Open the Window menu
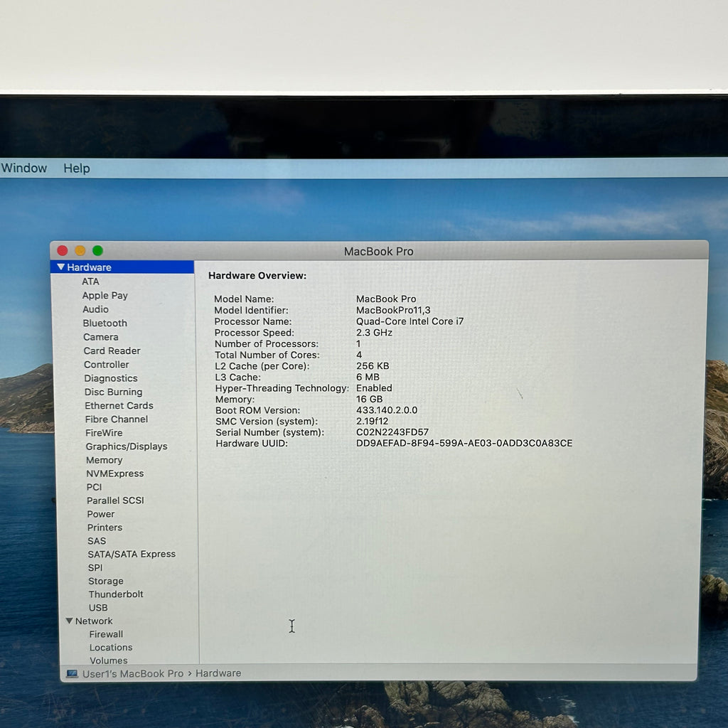Image resolution: width=728 pixels, height=728 pixels. [x=24, y=168]
